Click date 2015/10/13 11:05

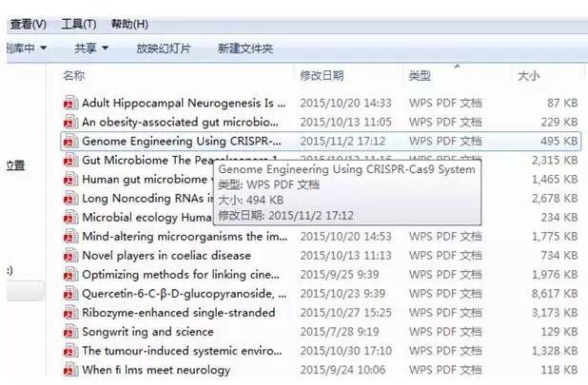(345, 122)
